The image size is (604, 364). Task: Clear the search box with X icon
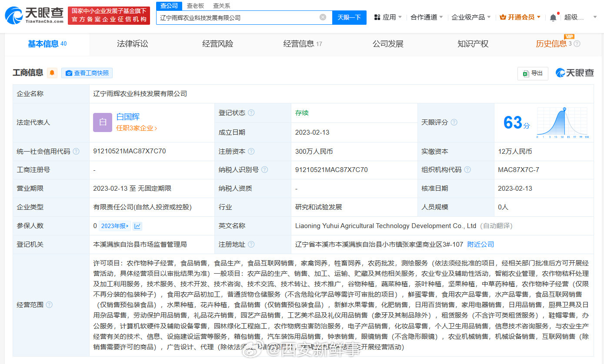click(x=323, y=17)
